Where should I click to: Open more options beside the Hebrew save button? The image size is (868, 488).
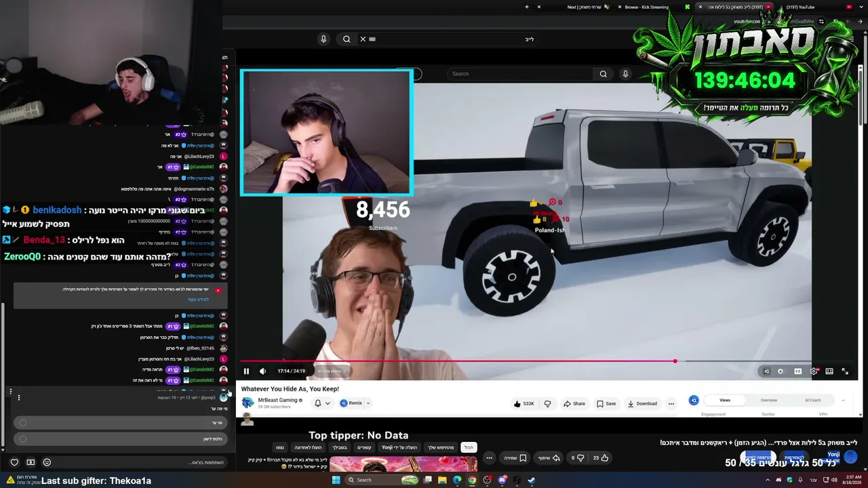(489, 457)
